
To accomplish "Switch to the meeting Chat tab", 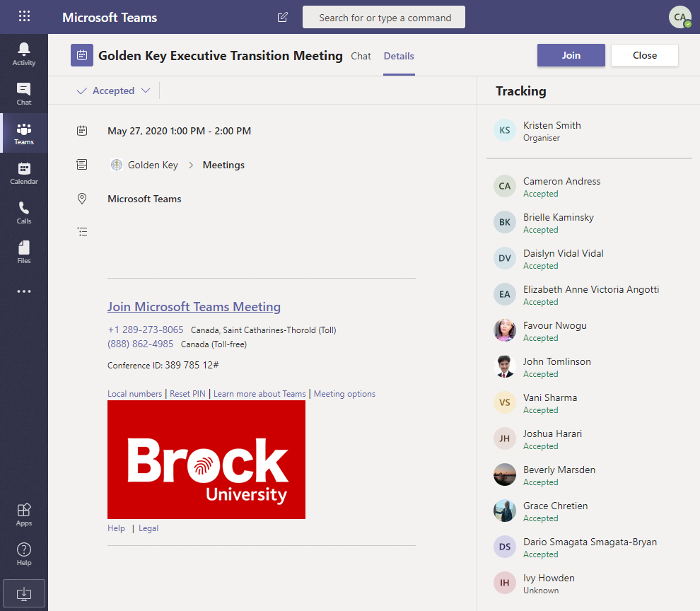I will (361, 56).
